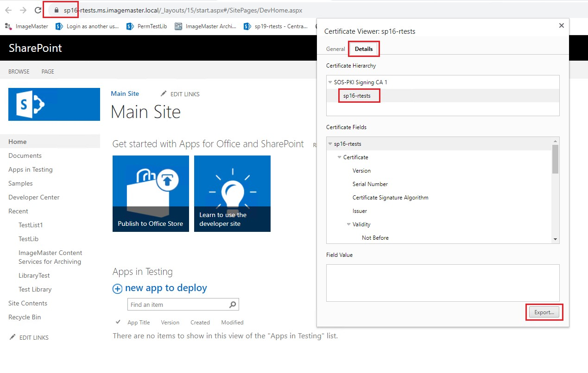Click the Export... button
This screenshot has height=373, width=588.
click(544, 312)
